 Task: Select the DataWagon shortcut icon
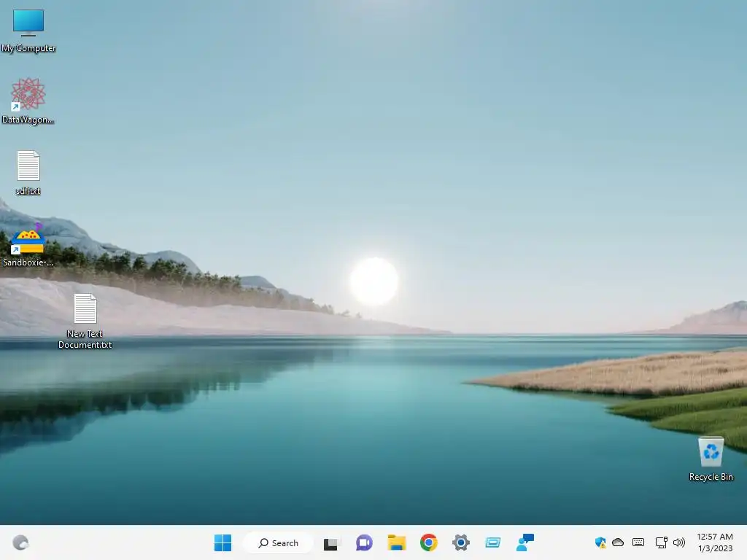[28, 101]
